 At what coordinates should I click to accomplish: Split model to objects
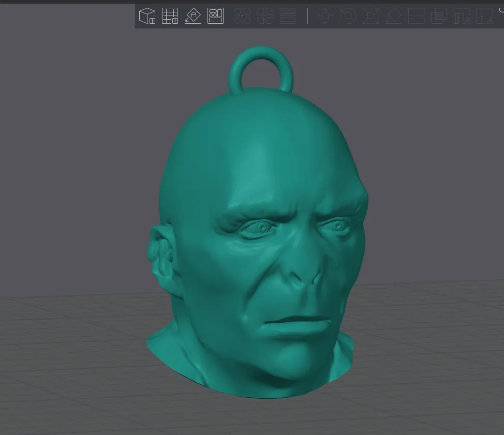242,16
